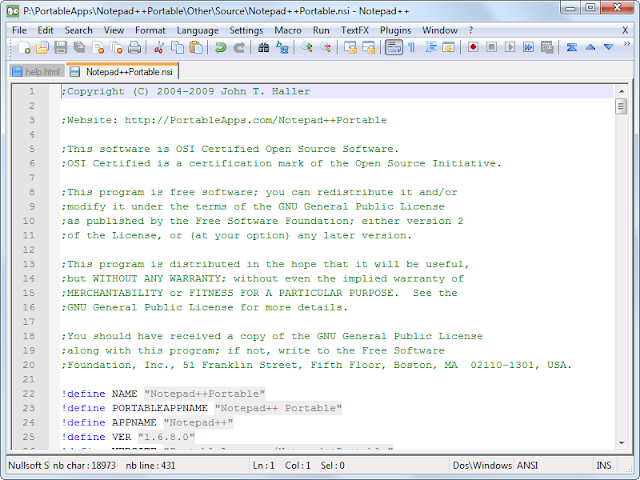Viewport: 640px width, 480px height.
Task: Click the INS status bar indicator
Action: click(604, 465)
